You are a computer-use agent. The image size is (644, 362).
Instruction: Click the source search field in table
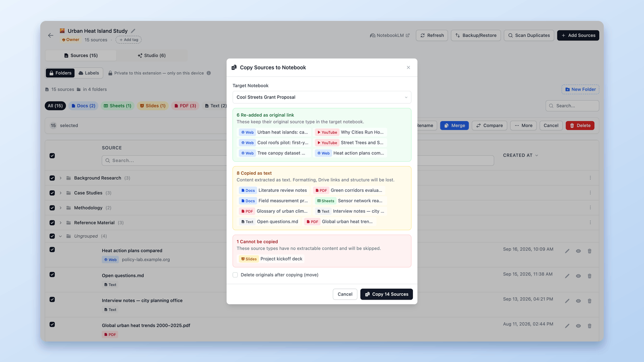pos(165,160)
